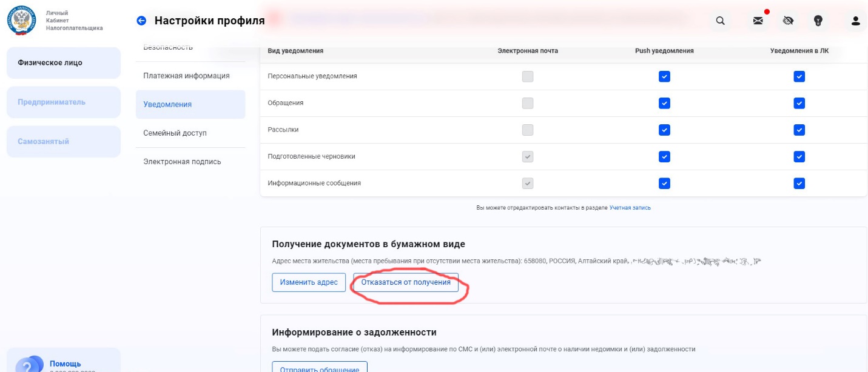This screenshot has height=372, width=868.
Task: Click the Отправить обращение button
Action: (320, 367)
